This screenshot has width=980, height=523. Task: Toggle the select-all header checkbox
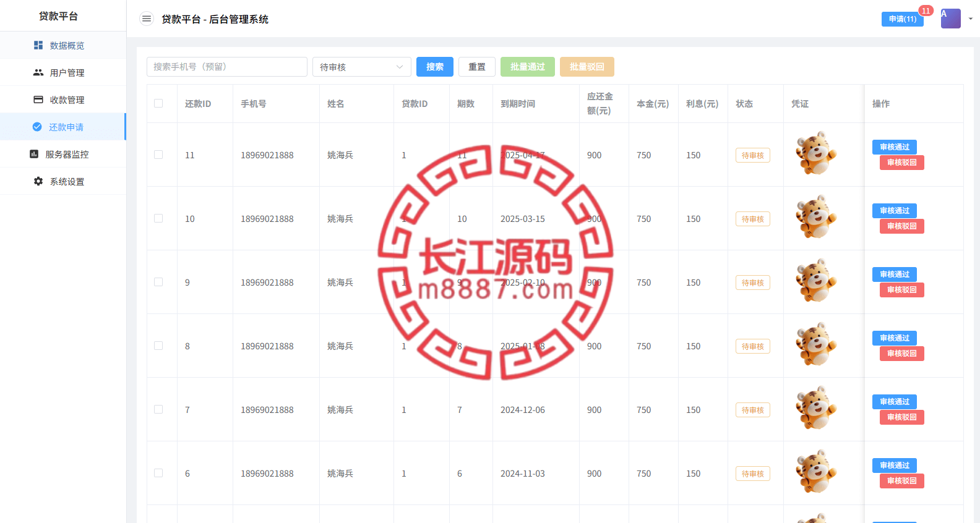pyautogui.click(x=158, y=103)
